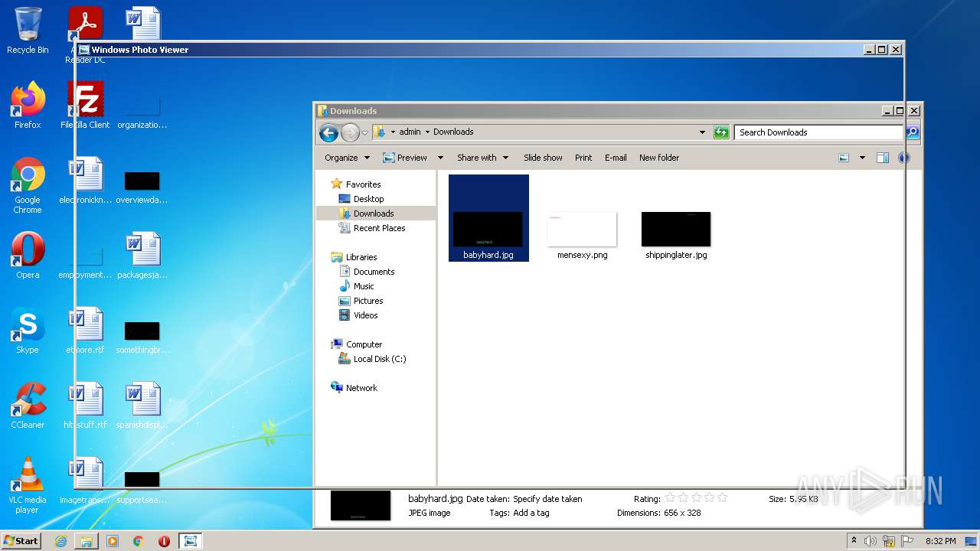Set rating to one star
This screenshot has height=551, width=980.
(x=670, y=498)
